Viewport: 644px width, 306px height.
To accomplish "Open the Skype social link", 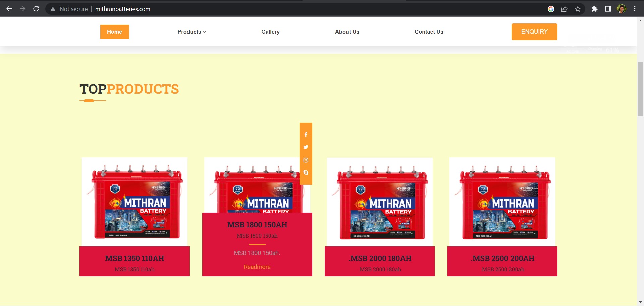I will point(306,172).
